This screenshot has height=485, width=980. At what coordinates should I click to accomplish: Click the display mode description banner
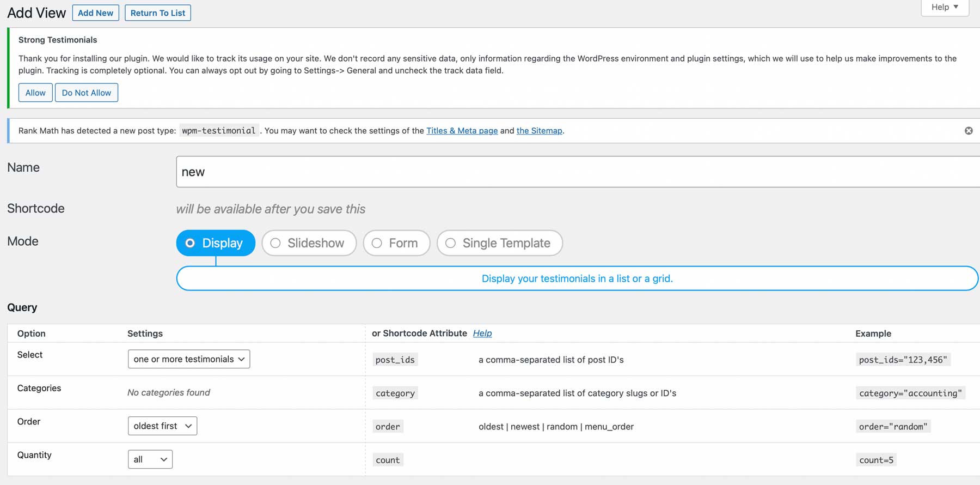point(577,278)
